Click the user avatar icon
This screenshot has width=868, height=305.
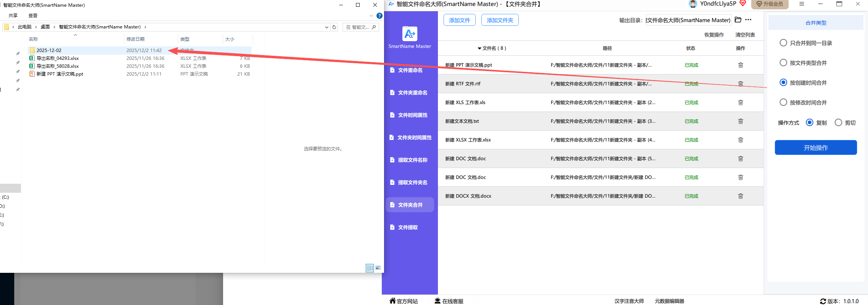coord(693,4)
